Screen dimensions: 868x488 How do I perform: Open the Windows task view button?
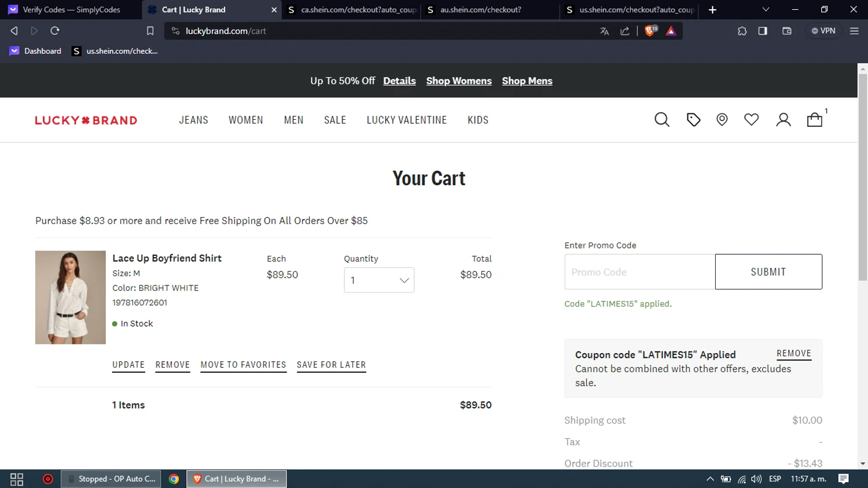(17, 479)
